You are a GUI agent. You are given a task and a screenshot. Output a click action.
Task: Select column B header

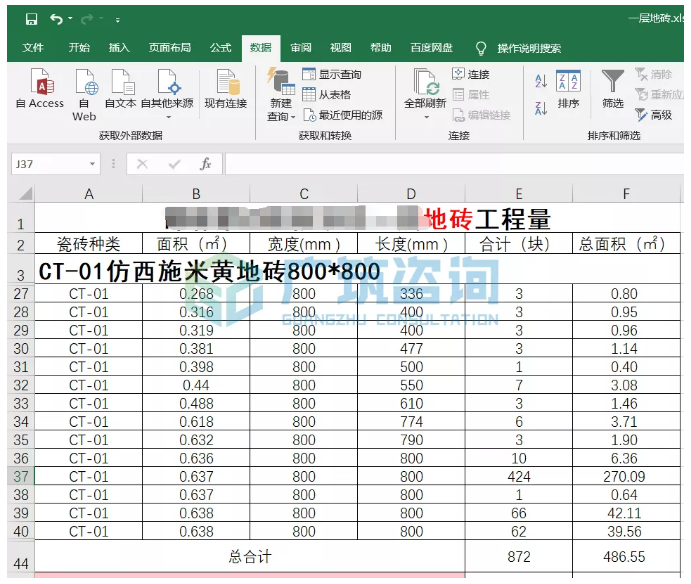[x=196, y=193]
